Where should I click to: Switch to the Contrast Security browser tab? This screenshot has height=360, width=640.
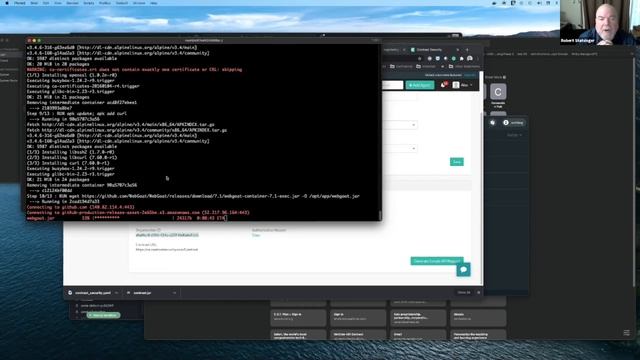coord(429,50)
